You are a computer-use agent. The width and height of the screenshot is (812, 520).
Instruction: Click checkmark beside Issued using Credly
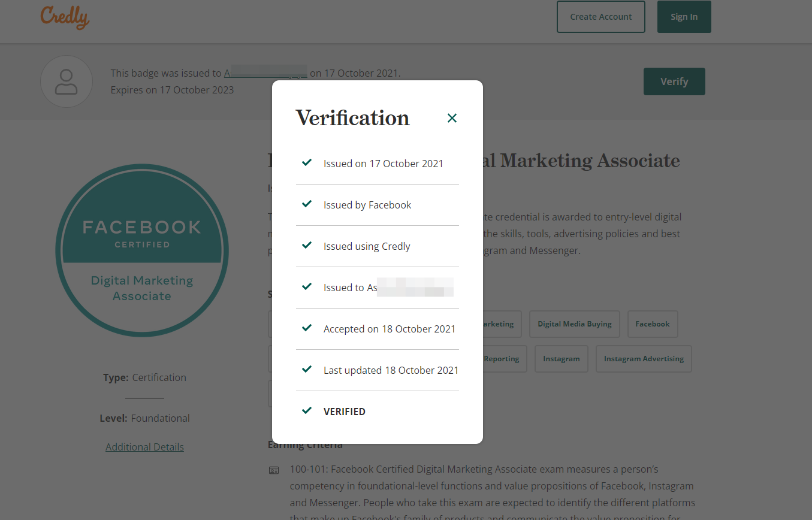pos(307,246)
